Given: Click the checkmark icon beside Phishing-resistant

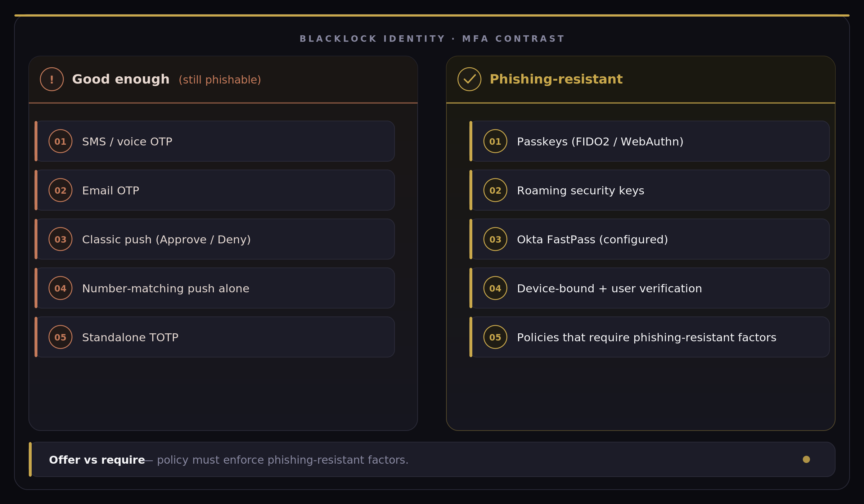Looking at the screenshot, I should (x=469, y=79).
